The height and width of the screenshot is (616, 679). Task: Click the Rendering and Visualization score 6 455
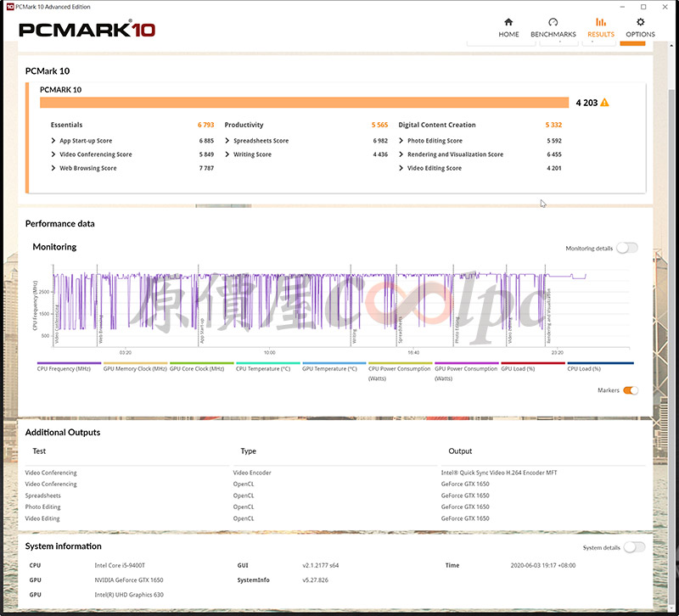coord(554,154)
